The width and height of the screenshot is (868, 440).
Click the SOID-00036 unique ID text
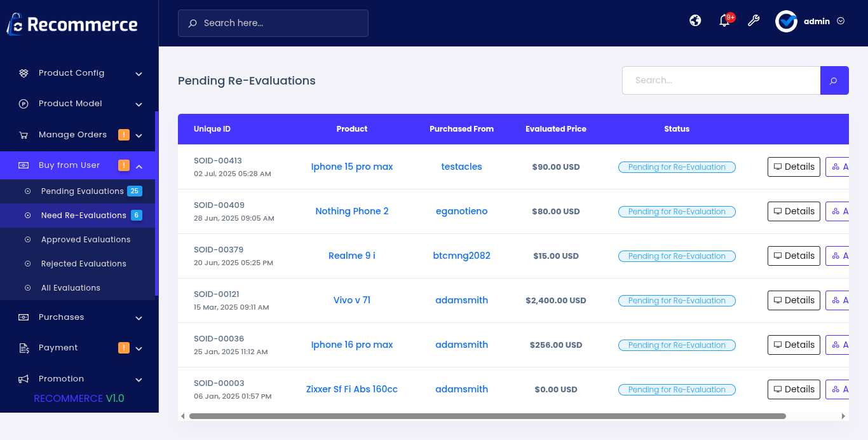[219, 339]
